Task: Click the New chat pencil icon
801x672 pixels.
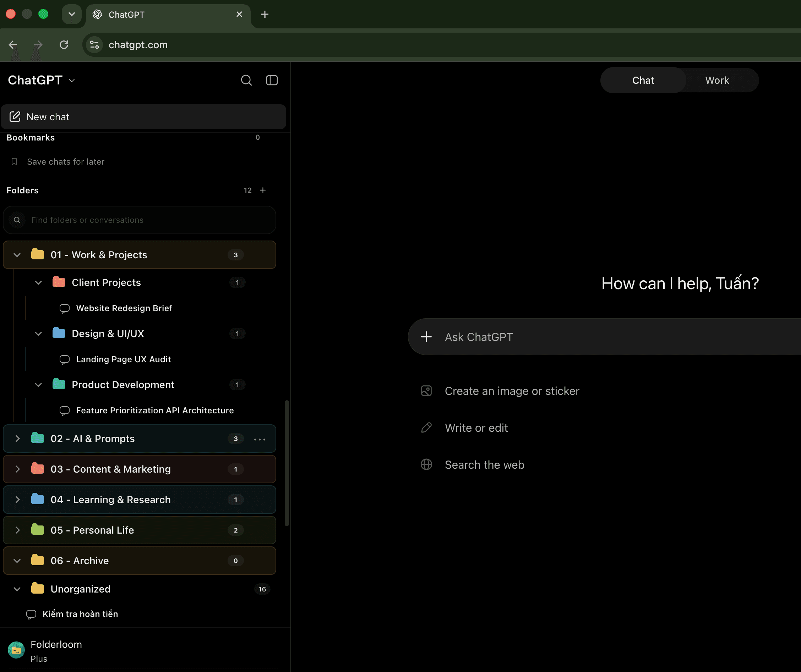Action: 15,117
